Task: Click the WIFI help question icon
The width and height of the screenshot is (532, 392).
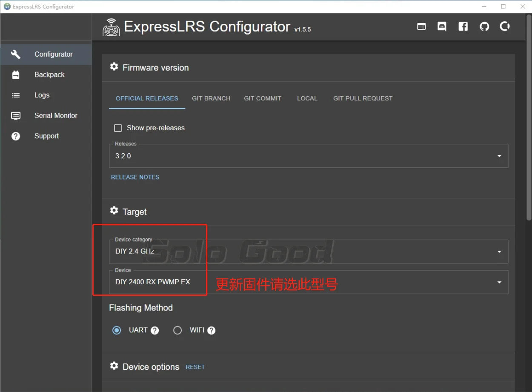Action: pyautogui.click(x=211, y=330)
